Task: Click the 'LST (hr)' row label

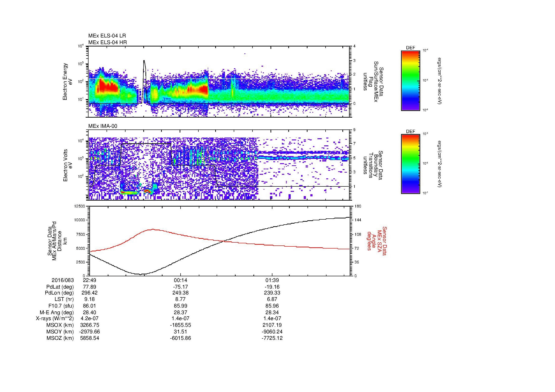Action: coord(64,299)
